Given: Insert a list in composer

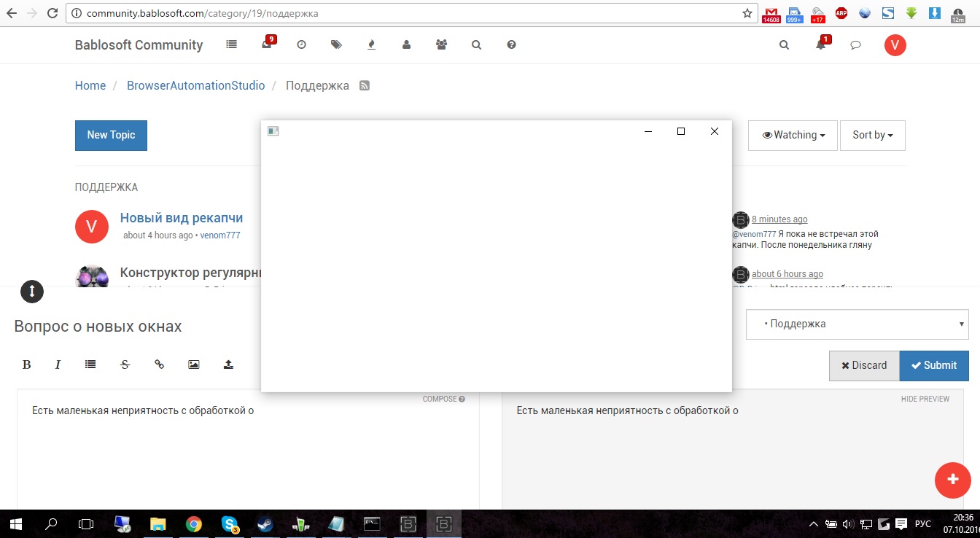Looking at the screenshot, I should [x=90, y=364].
